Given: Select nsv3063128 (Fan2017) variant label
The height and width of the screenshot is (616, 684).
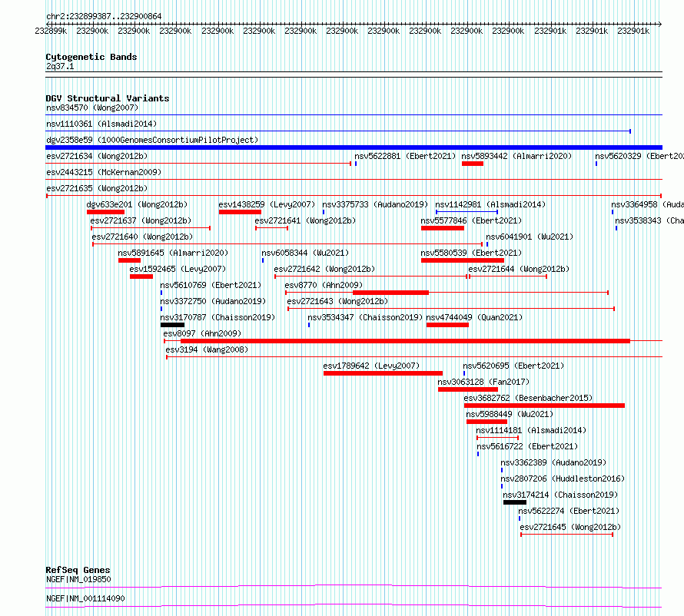Looking at the screenshot, I should pyautogui.click(x=483, y=382).
